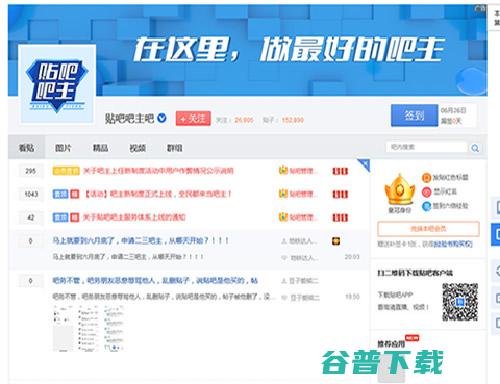The image size is (500, 384).
Task: Click the red 精 tag in the 42-reply row
Action: click(75, 217)
